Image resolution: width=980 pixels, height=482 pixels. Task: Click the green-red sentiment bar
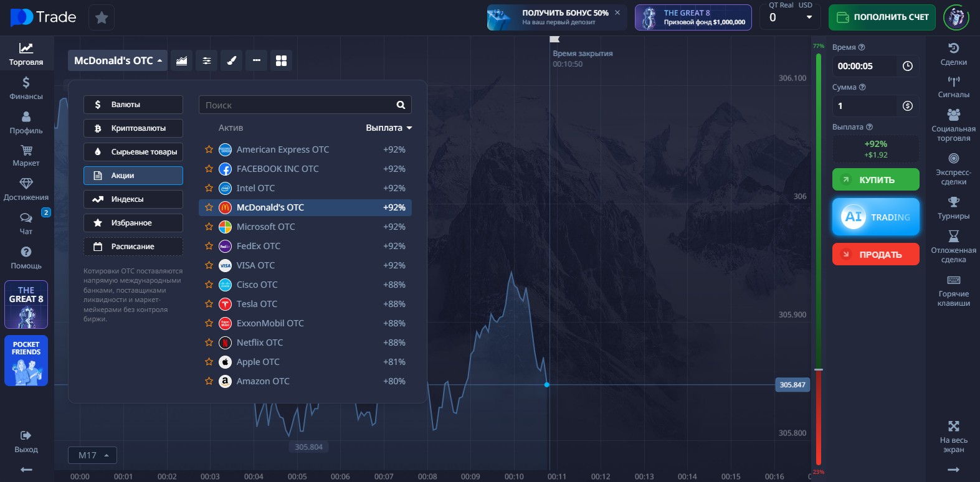[819, 259]
